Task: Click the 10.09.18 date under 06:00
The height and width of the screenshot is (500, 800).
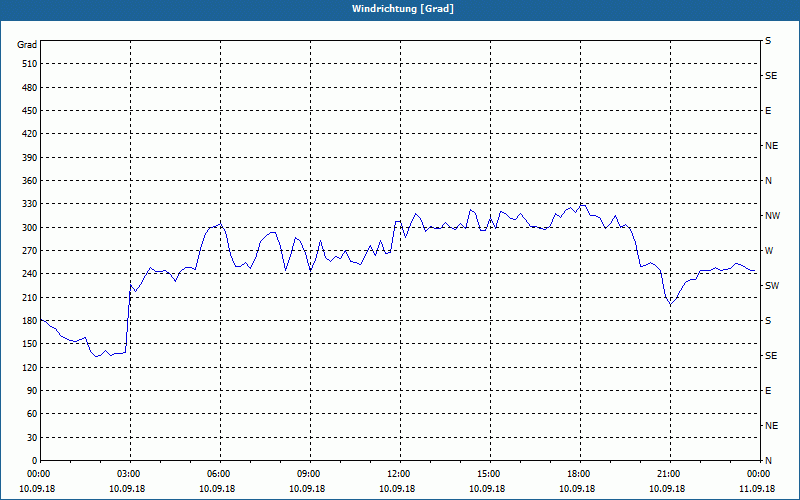Action: 217,489
